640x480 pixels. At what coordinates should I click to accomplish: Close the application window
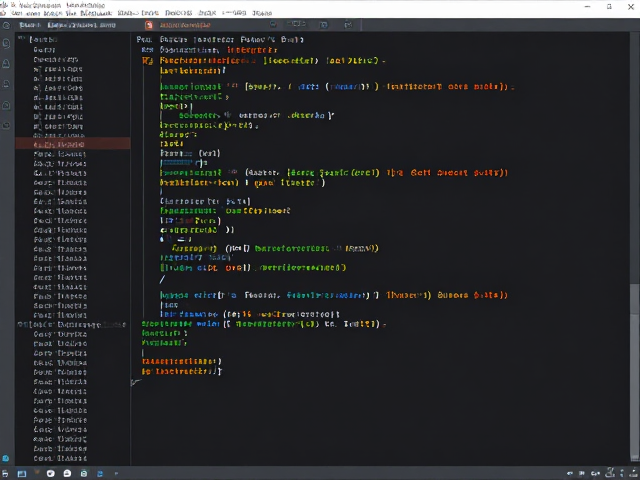pyautogui.click(x=631, y=7)
